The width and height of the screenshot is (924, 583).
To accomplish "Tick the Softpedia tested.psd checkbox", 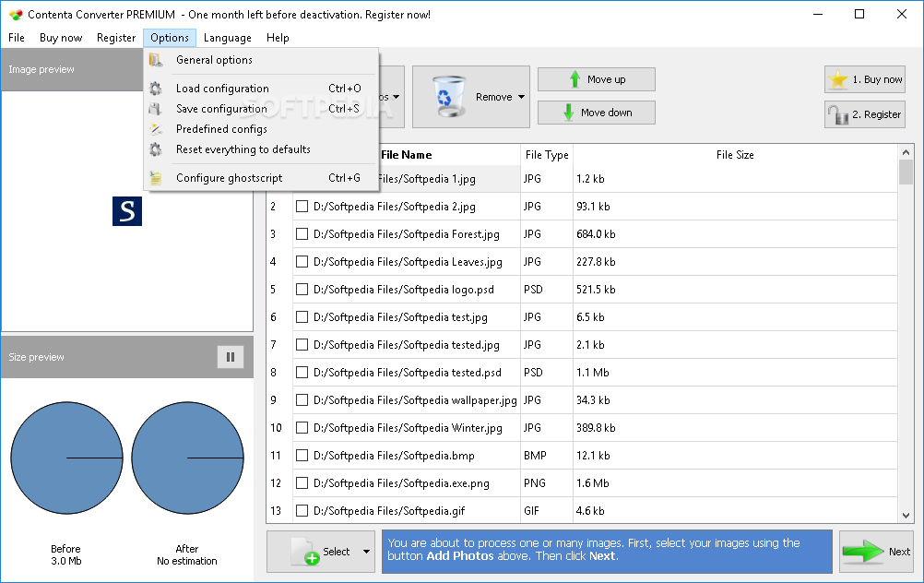I will (x=302, y=373).
